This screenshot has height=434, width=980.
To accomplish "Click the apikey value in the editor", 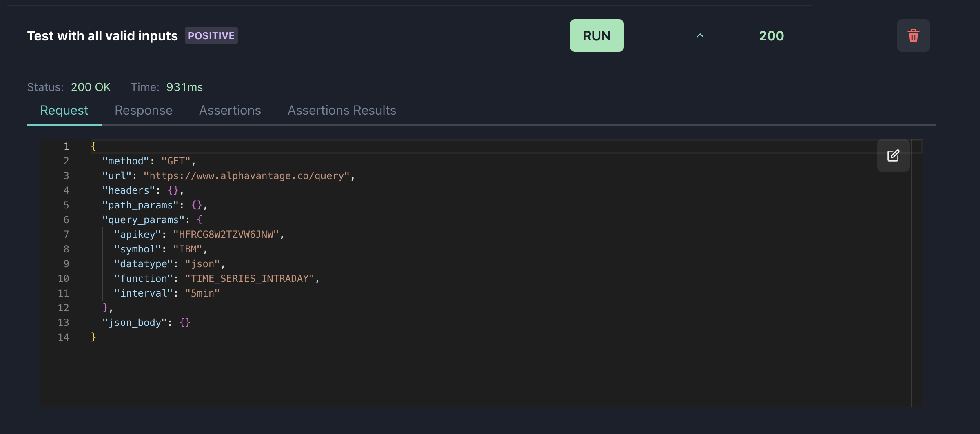I will (226, 235).
